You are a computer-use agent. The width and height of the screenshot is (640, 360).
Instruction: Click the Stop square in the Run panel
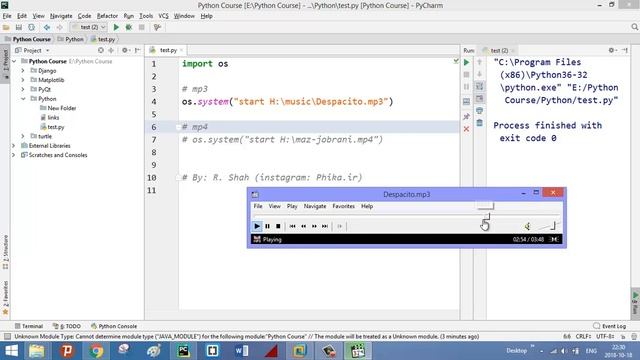[x=467, y=75]
